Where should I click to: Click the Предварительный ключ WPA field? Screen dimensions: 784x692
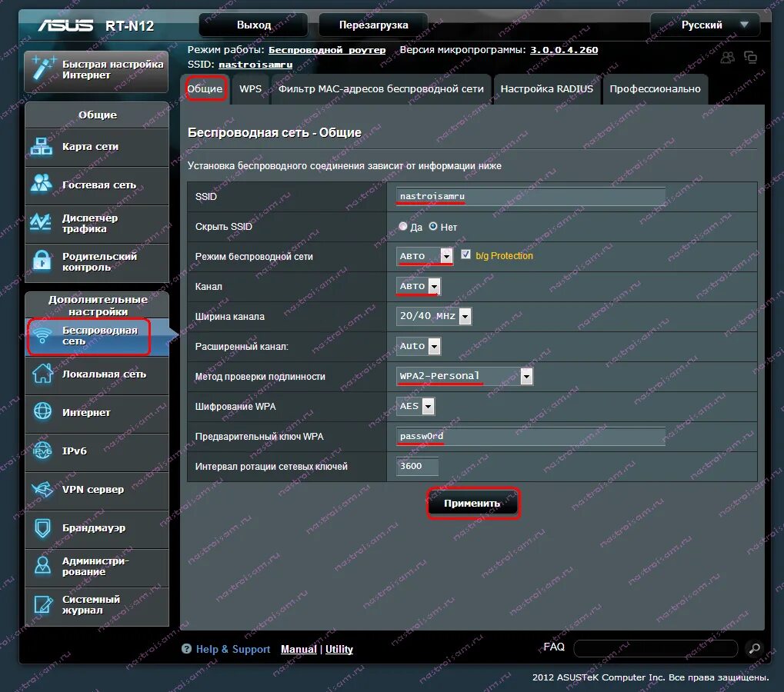531,436
